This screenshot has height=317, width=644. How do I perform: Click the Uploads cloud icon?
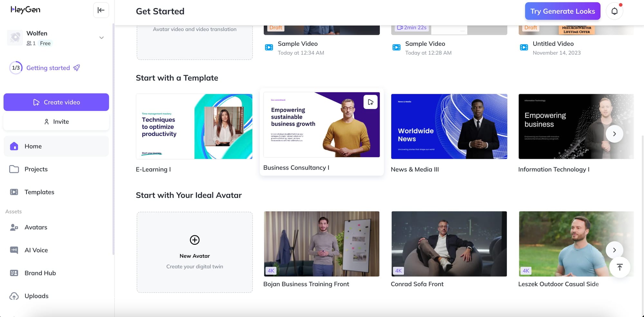click(14, 296)
